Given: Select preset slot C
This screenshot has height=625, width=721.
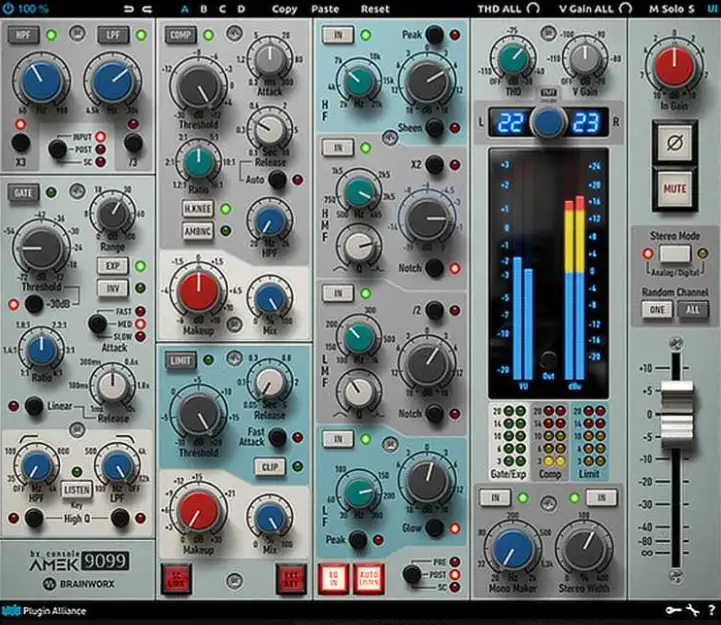Looking at the screenshot, I should pos(223,9).
